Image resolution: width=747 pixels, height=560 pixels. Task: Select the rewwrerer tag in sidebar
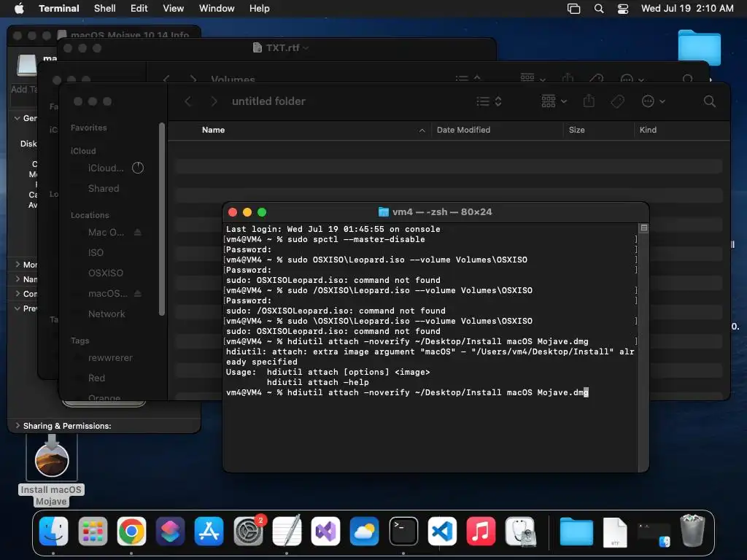[x=112, y=357]
